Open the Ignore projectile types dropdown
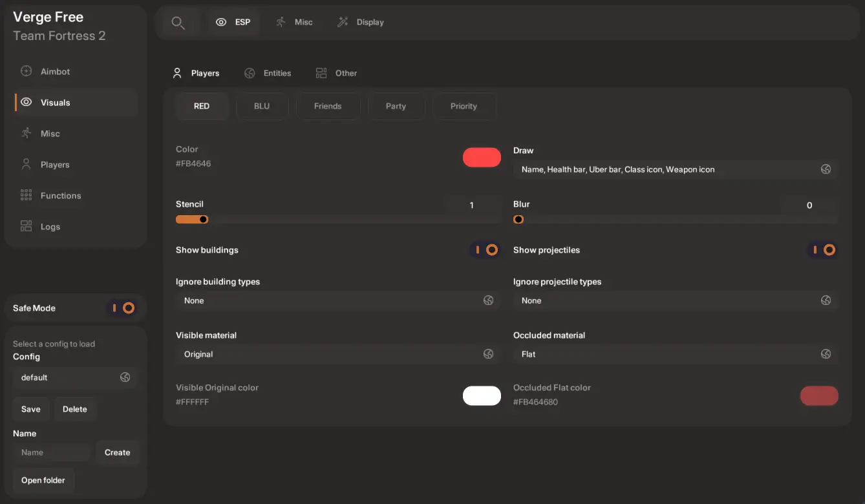 pos(676,300)
